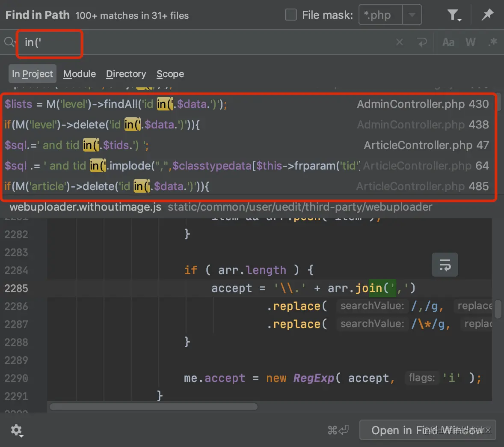Toggle Words (W) option
The height and width of the screenshot is (447, 504).
pyautogui.click(x=471, y=42)
